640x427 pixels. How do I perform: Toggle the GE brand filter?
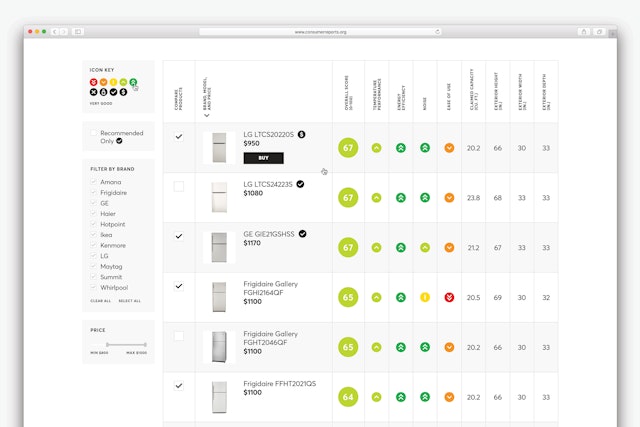(93, 203)
